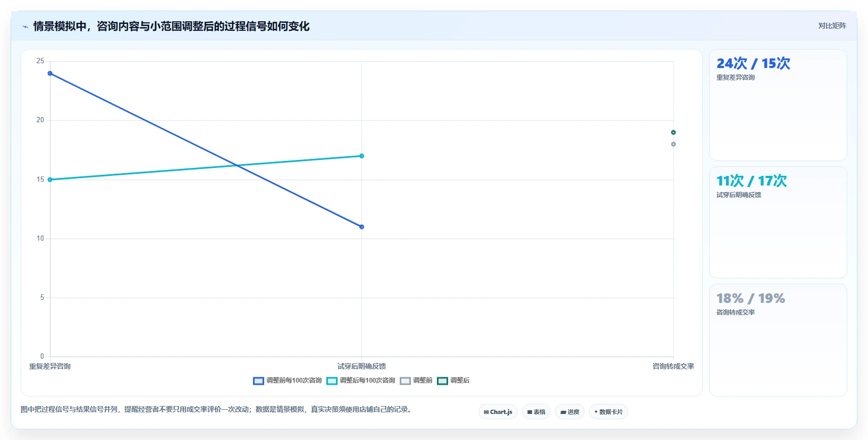Click the dark green point at 19
This screenshot has width=868, height=440.
click(x=673, y=132)
